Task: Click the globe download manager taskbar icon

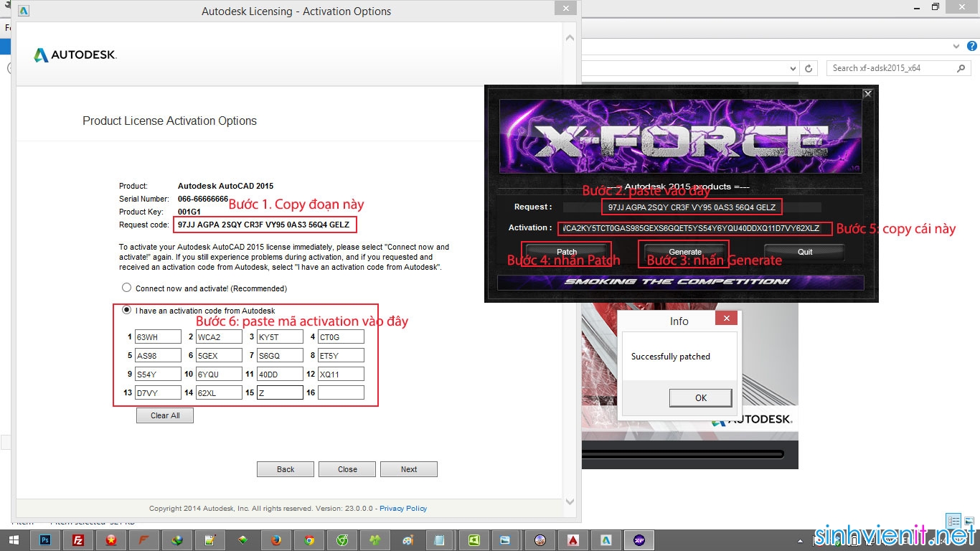Action: (x=177, y=540)
